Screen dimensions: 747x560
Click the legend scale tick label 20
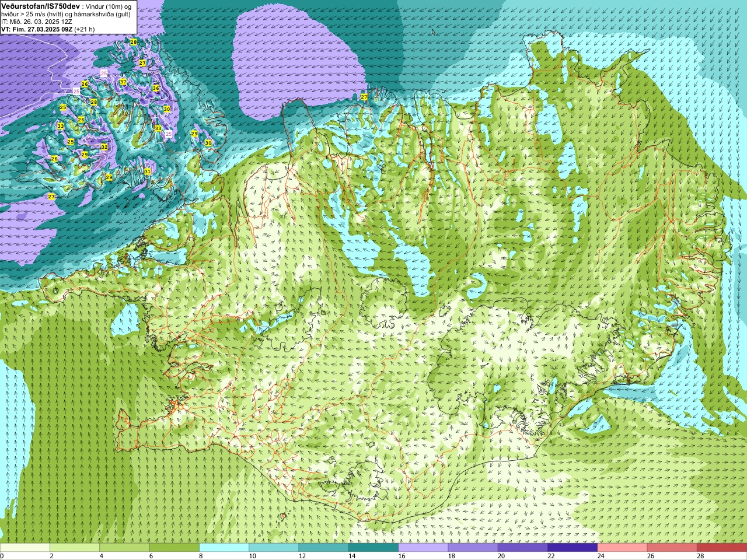click(501, 556)
